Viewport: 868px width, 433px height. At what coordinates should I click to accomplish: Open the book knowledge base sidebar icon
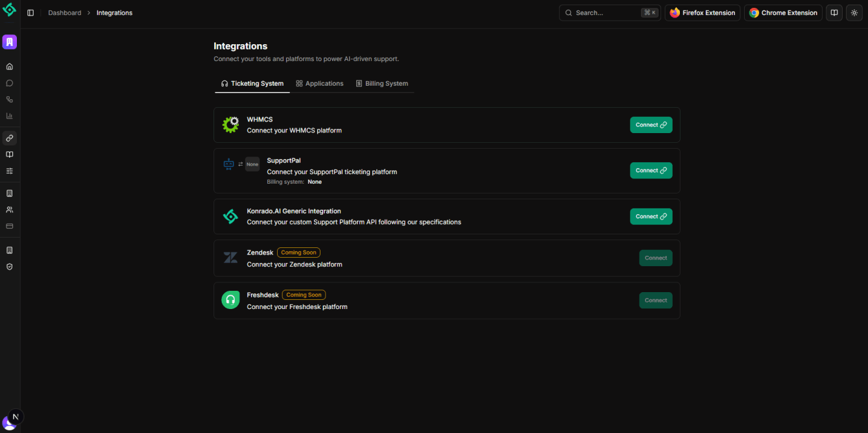pos(9,155)
